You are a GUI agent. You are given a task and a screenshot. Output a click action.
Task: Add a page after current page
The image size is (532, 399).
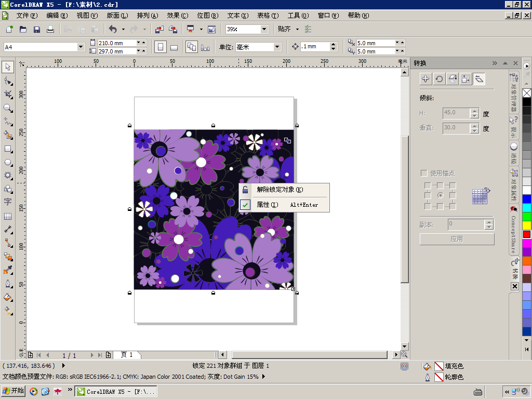108,355
